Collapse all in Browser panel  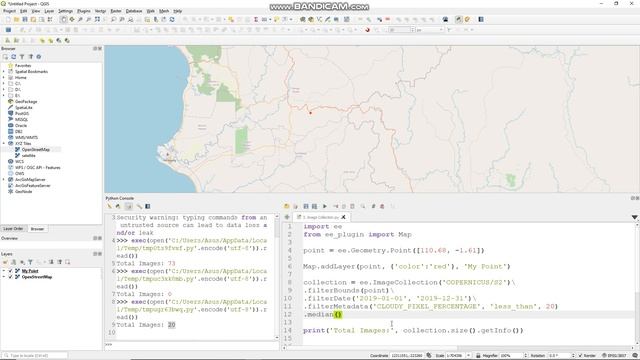[x=31, y=57]
